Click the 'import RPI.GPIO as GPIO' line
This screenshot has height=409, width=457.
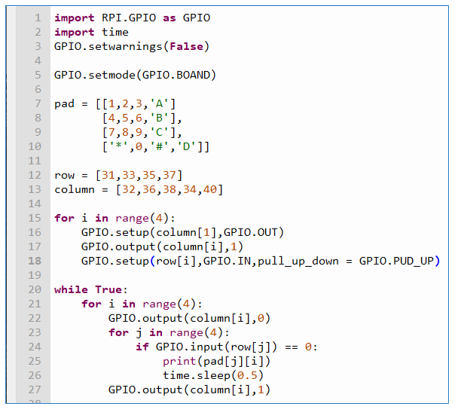pyautogui.click(x=132, y=18)
